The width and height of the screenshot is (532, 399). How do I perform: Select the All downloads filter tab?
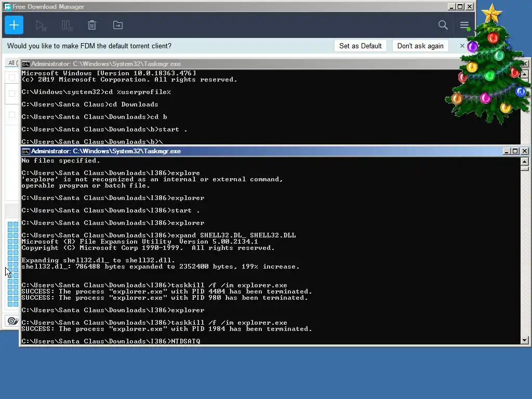coord(12,63)
